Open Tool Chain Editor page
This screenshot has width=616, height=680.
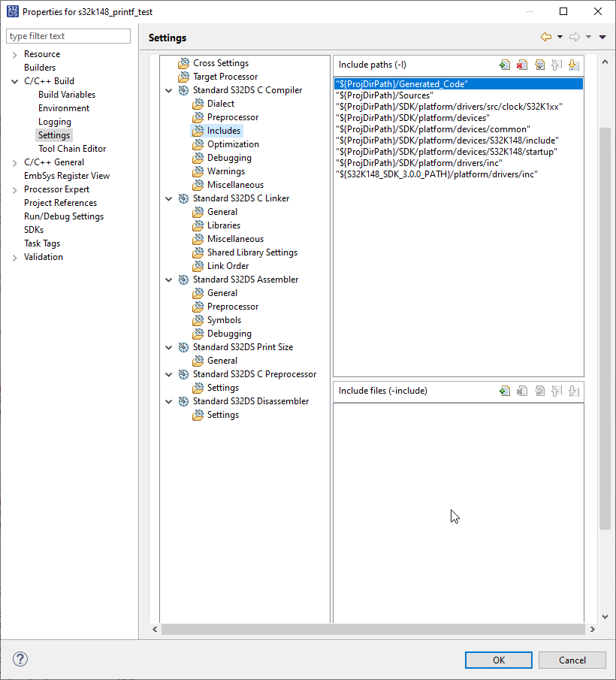pos(72,149)
